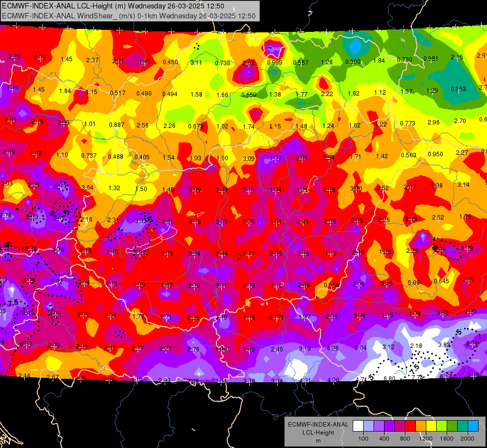The image size is (487, 448).
Task: Click the wind shear value 0.645
Action: [x=441, y=281]
